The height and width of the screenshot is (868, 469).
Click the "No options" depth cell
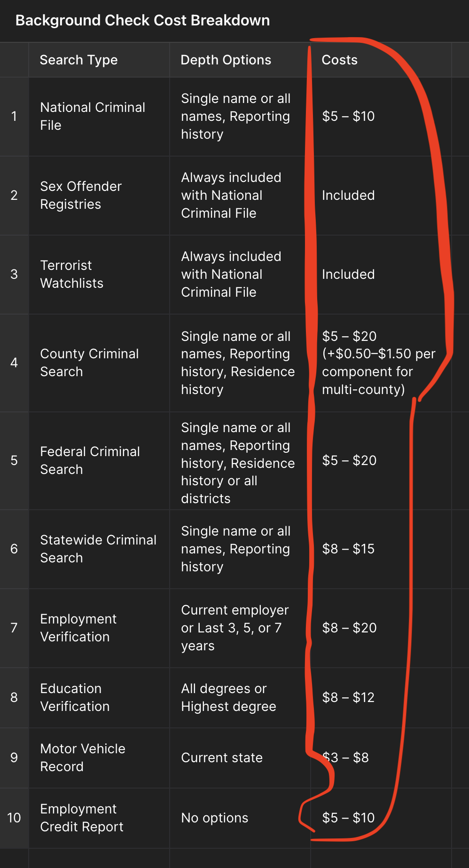pos(215,818)
